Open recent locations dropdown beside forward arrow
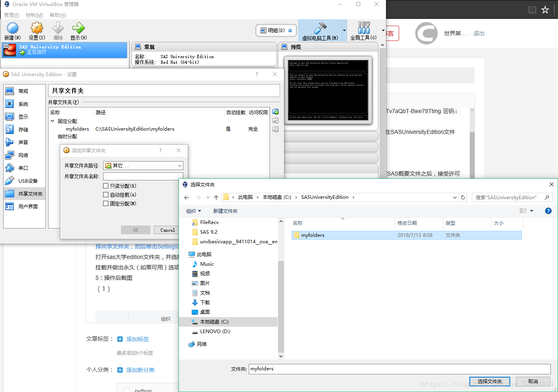558x392 pixels. (x=208, y=197)
